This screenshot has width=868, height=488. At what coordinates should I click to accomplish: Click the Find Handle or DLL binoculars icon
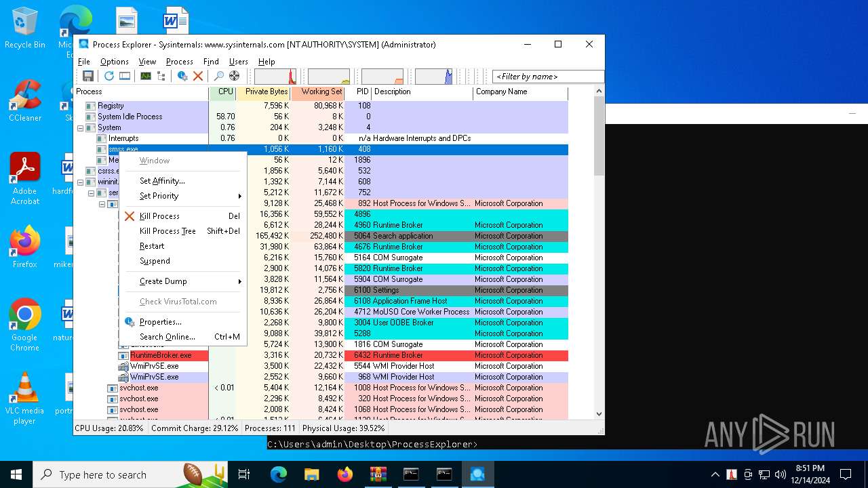tap(218, 76)
